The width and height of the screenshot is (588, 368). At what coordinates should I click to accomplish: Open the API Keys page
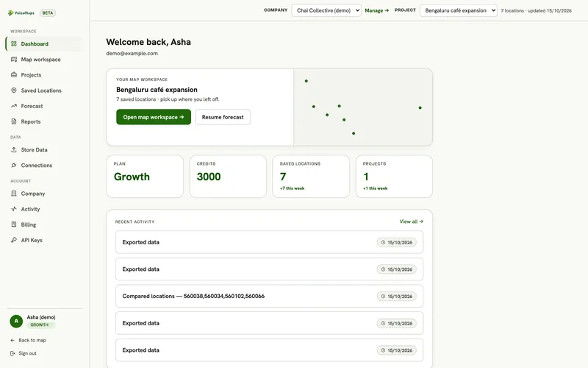pos(43,240)
